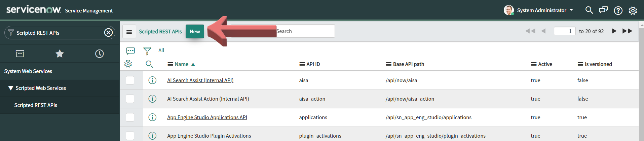This screenshot has width=644, height=141.
Task: Show History clock tab
Action: click(x=99, y=54)
